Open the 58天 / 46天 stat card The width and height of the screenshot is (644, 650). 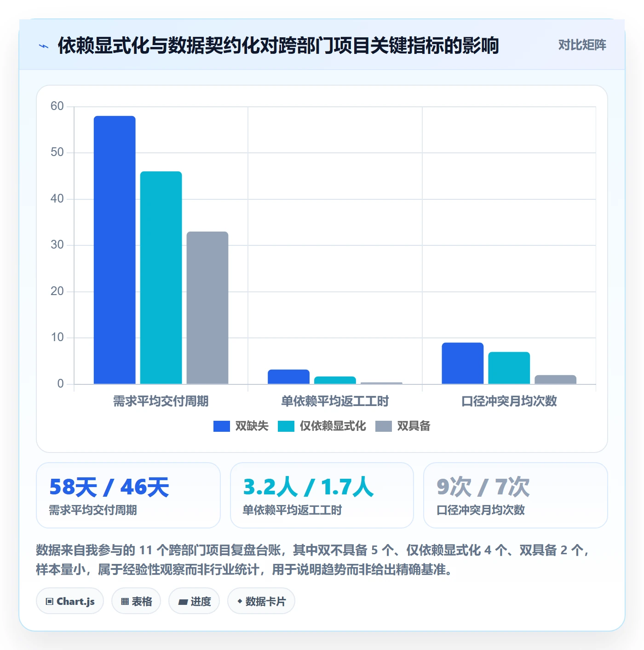(x=128, y=495)
